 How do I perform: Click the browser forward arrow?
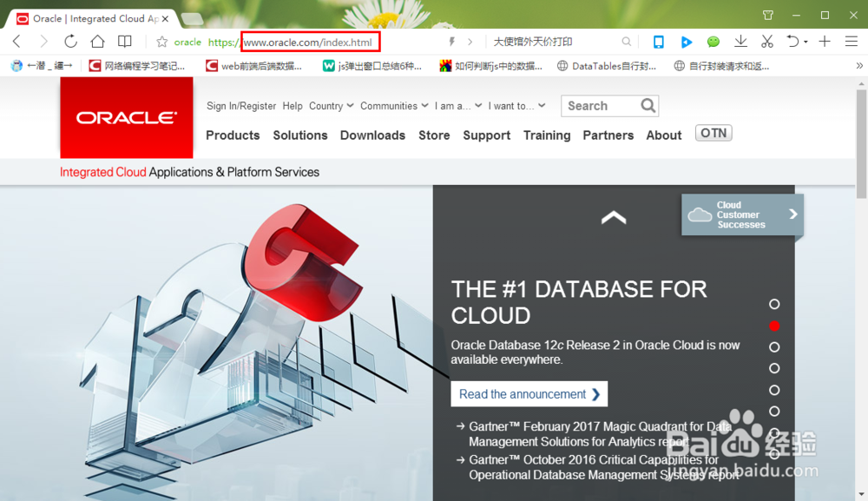tap(43, 42)
